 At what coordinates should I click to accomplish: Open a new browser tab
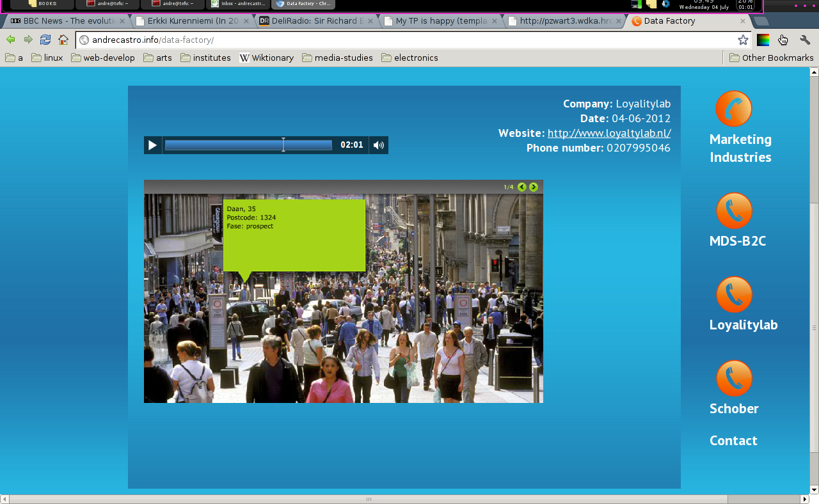761,21
